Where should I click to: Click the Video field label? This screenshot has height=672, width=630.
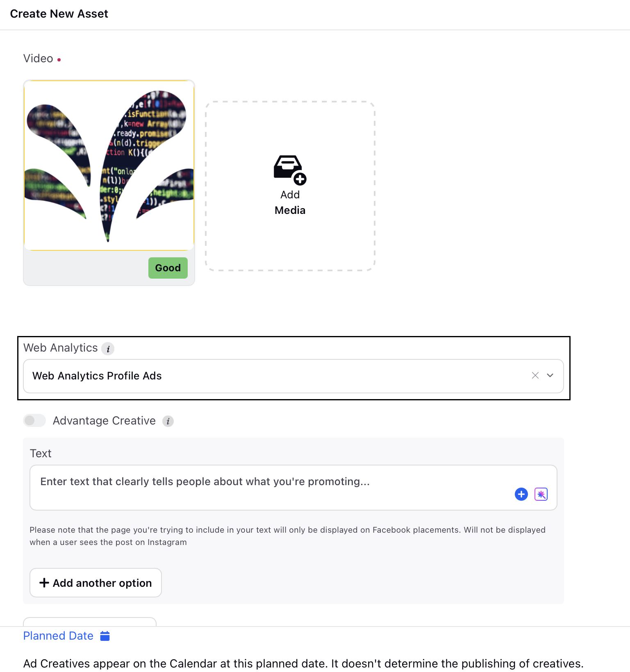pos(38,59)
